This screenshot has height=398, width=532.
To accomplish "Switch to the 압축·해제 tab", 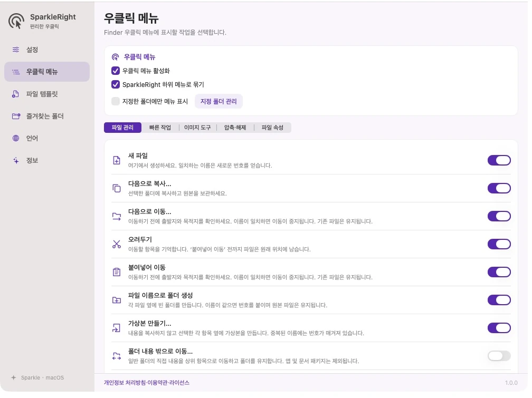I will point(235,128).
